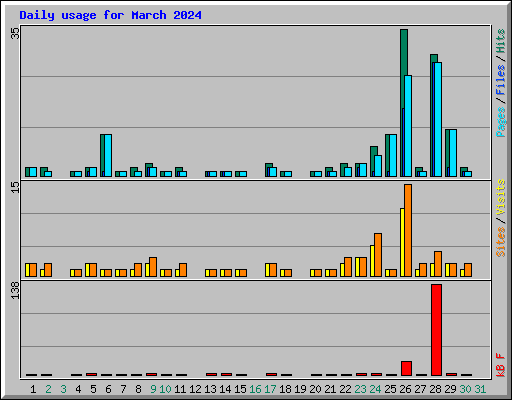Viewport: 512px width, 400px height.
Task: Click the '35' y-axis maximum label
Action: (15, 33)
